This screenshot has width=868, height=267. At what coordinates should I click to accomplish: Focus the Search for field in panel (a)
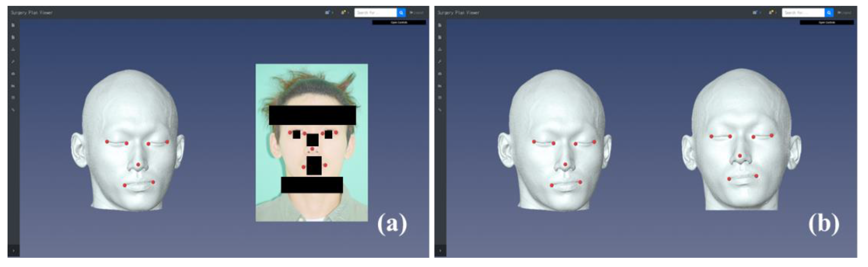(x=375, y=13)
